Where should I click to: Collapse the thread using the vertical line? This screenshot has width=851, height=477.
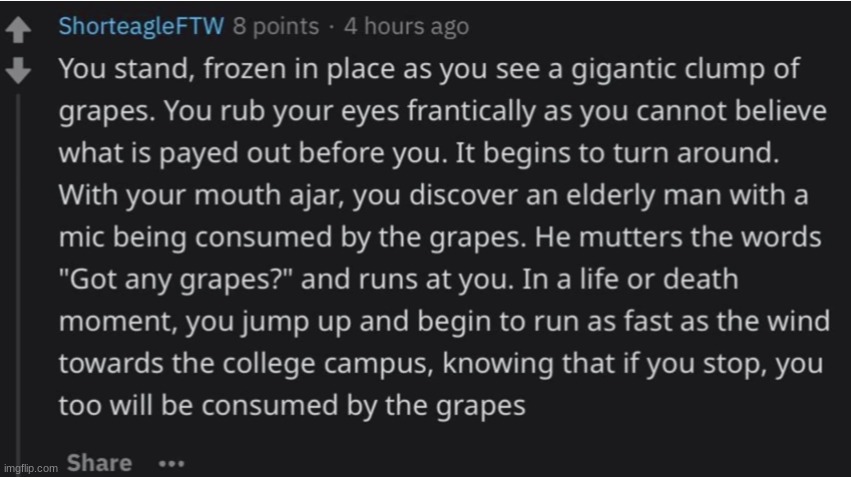pyautogui.click(x=18, y=282)
